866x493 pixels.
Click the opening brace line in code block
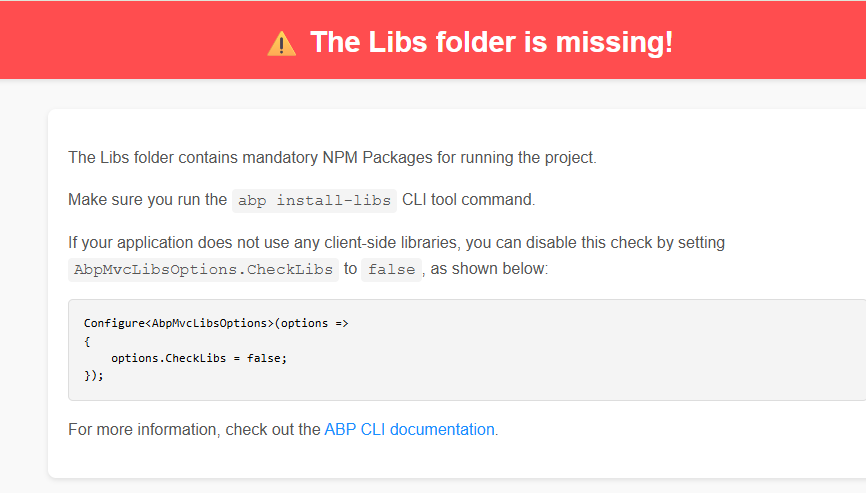[87, 341]
